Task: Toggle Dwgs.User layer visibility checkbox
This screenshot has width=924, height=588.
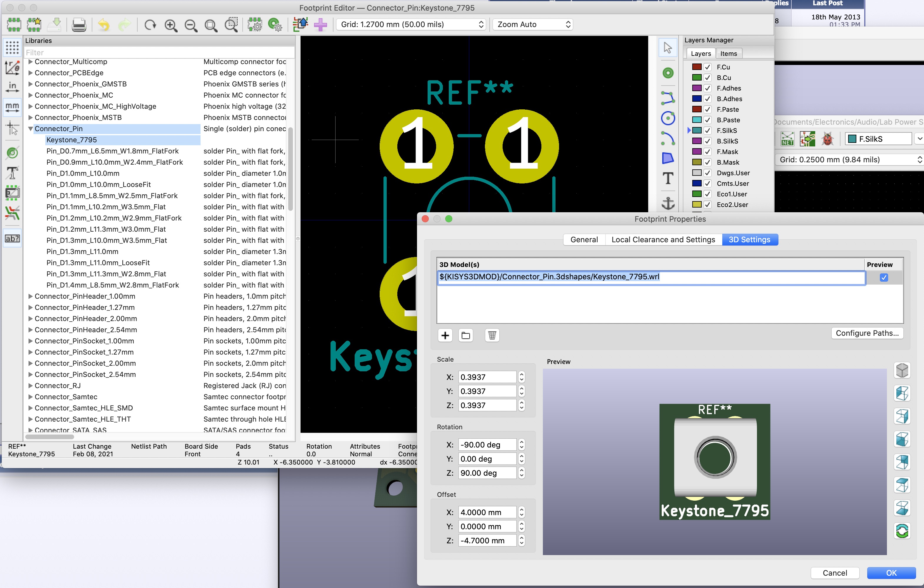Action: pos(708,173)
